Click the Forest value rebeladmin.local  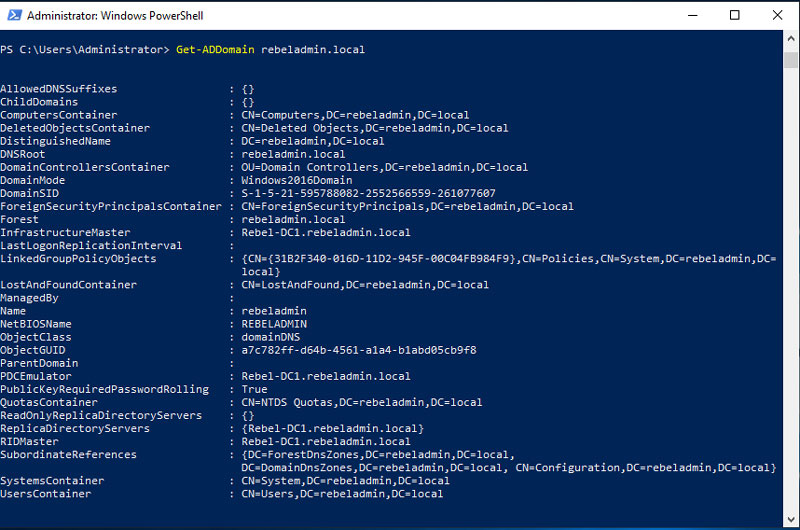click(293, 219)
